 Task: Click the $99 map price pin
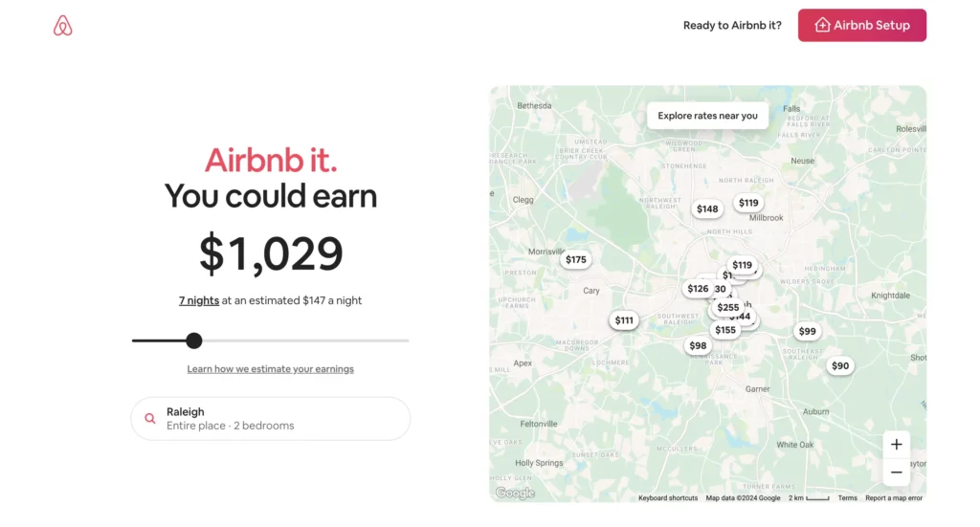pyautogui.click(x=807, y=332)
